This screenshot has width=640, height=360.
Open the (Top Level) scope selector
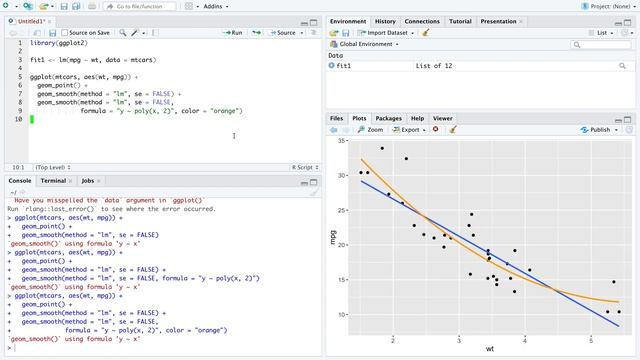(x=53, y=167)
